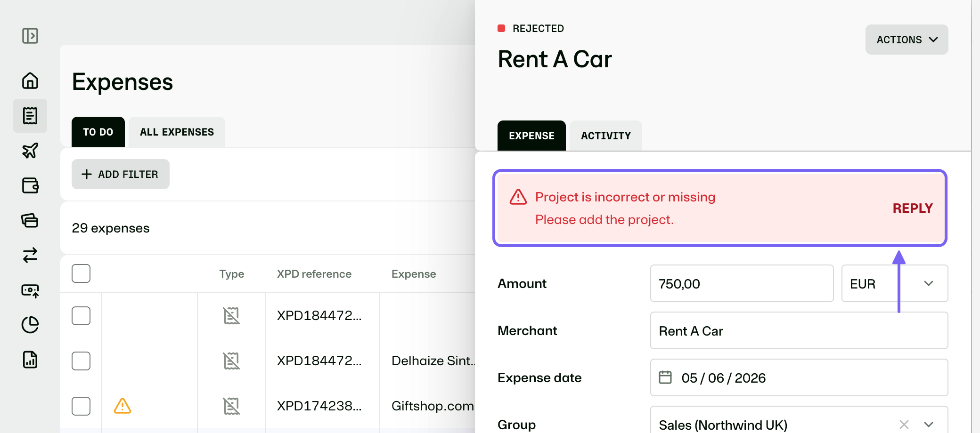Viewport: 980px width, 433px height.
Task: Switch to the TO DO tab
Action: pyautogui.click(x=98, y=132)
